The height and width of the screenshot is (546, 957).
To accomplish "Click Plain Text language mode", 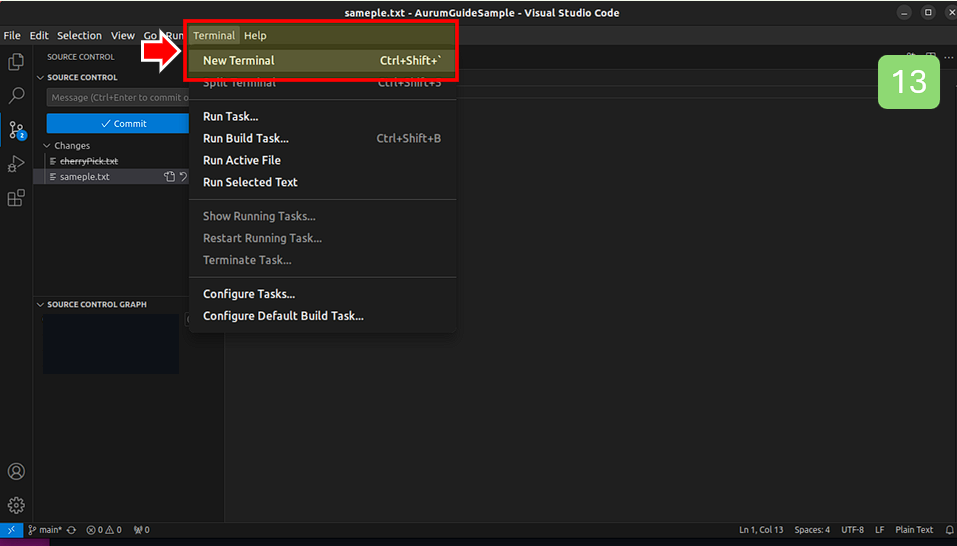I will click(914, 530).
